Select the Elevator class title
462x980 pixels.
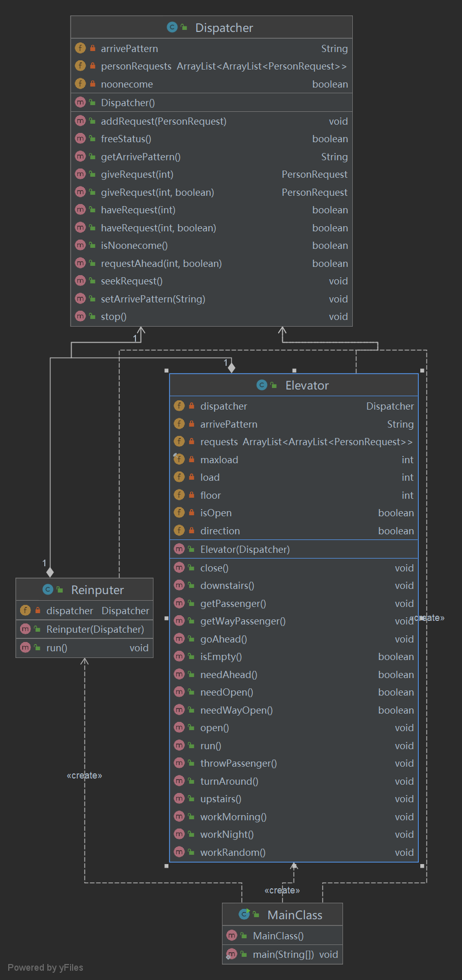pos(307,385)
